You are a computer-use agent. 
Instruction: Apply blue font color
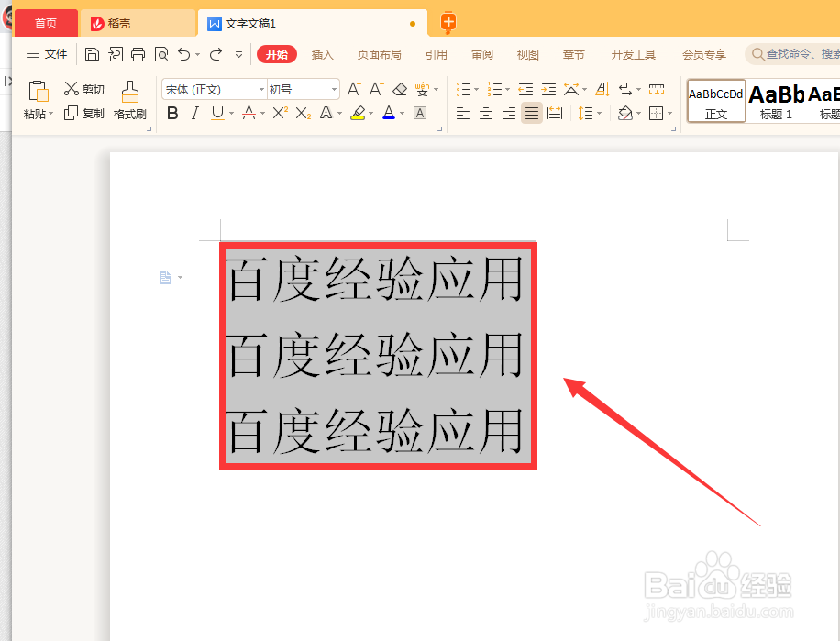[x=389, y=113]
